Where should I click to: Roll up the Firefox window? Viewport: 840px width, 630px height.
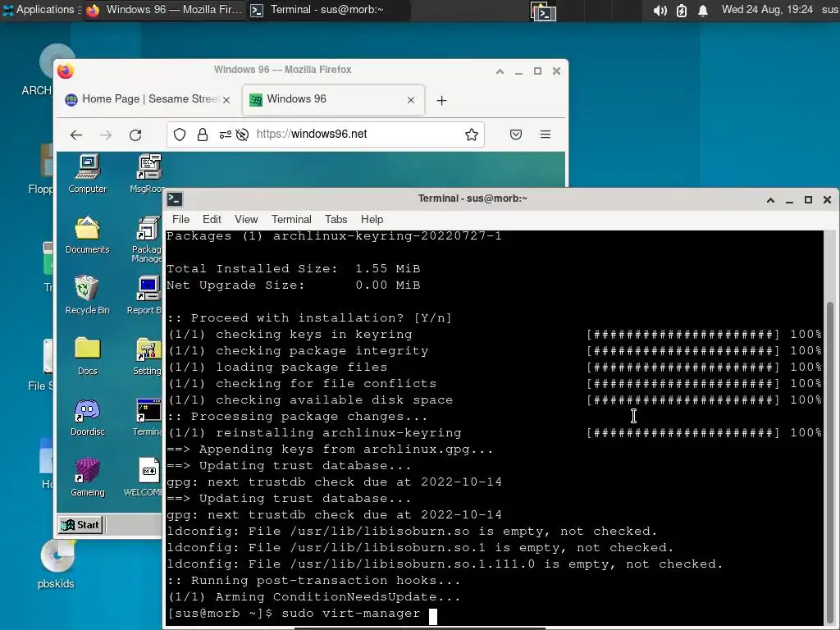click(500, 71)
